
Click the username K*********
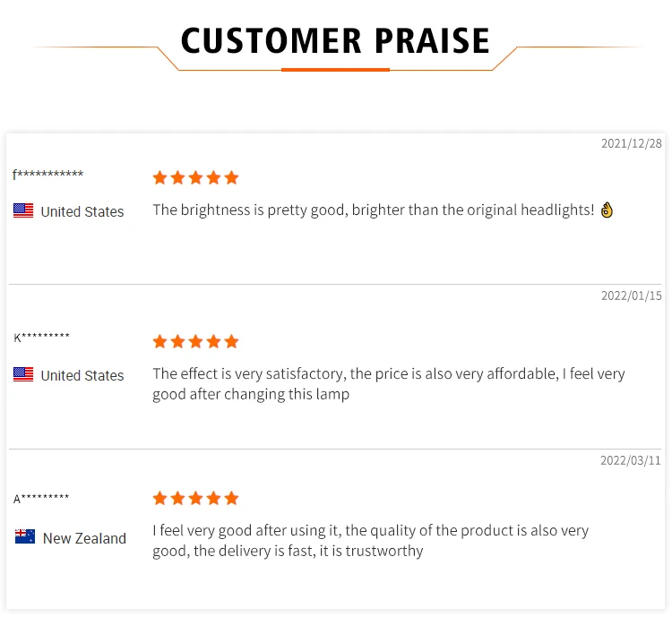[41, 337]
